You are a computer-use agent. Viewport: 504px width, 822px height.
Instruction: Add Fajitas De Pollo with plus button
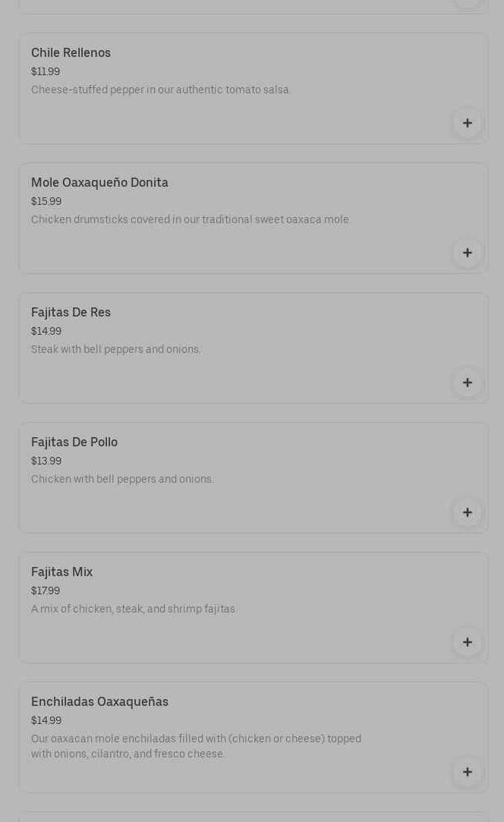pos(467,512)
